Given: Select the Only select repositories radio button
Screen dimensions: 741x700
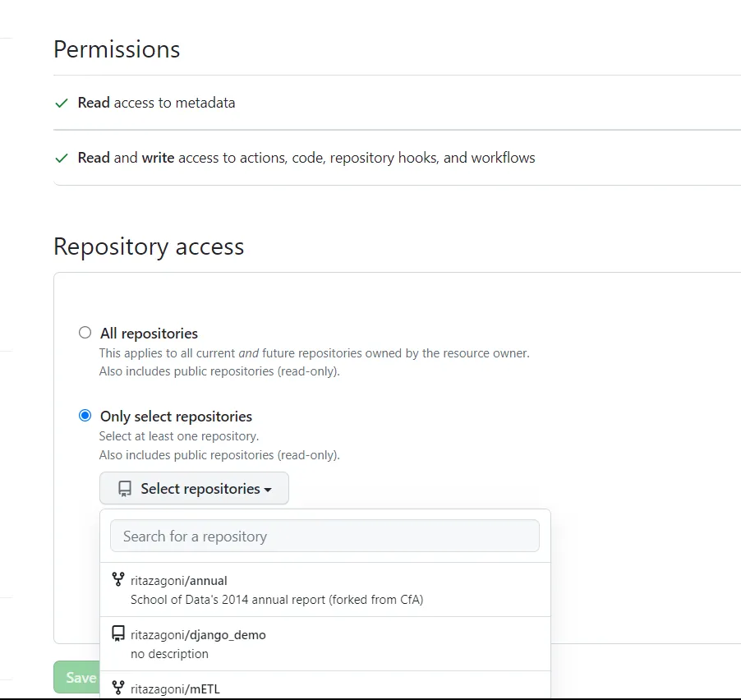Looking at the screenshot, I should point(85,416).
